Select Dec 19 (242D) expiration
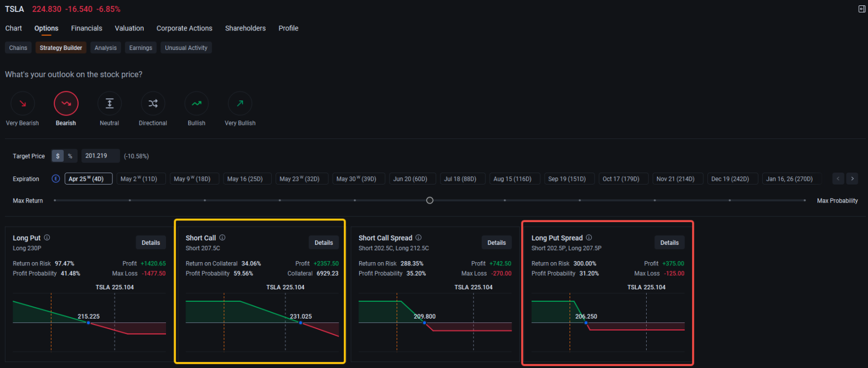Screen dimensions: 868x368 (x=732, y=179)
